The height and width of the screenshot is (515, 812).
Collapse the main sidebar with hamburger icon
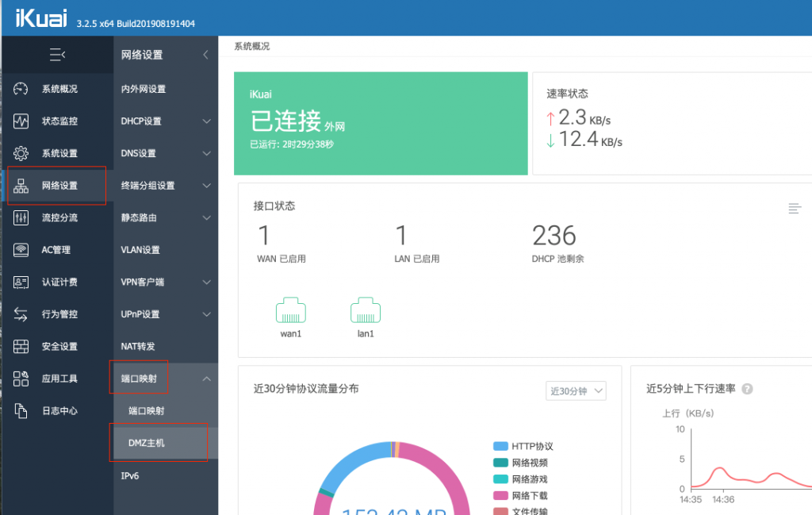pyautogui.click(x=57, y=55)
